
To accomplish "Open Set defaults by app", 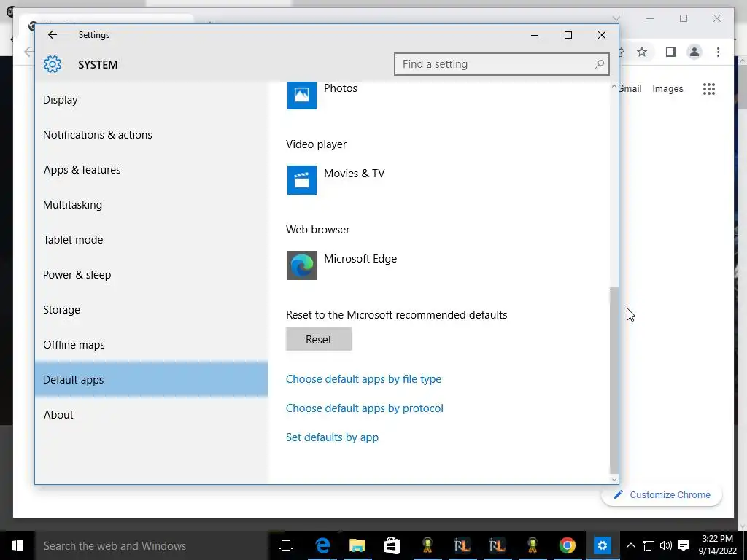I will (332, 437).
